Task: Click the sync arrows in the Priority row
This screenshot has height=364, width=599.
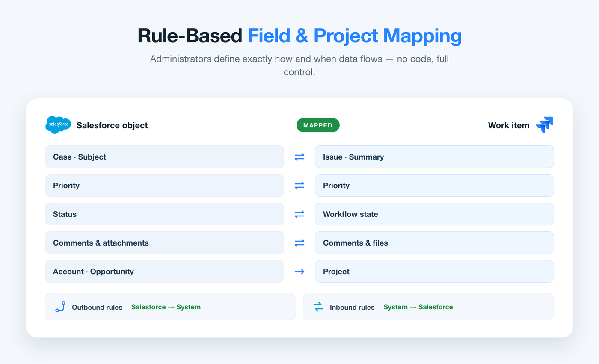Action: point(299,186)
